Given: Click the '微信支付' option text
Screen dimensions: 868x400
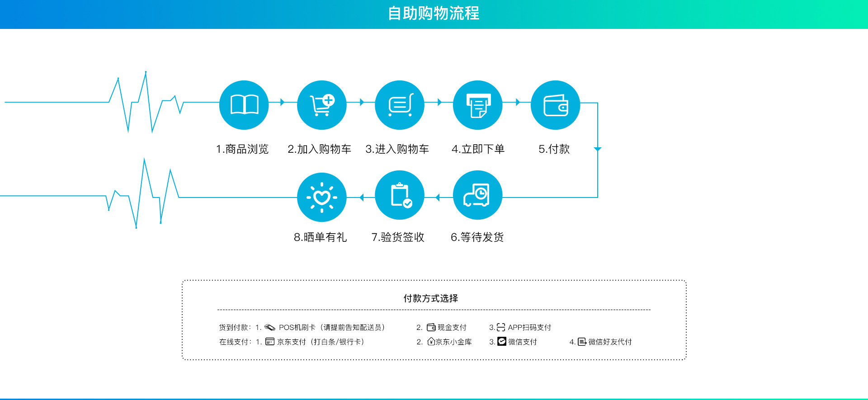Looking at the screenshot, I should tap(523, 342).
